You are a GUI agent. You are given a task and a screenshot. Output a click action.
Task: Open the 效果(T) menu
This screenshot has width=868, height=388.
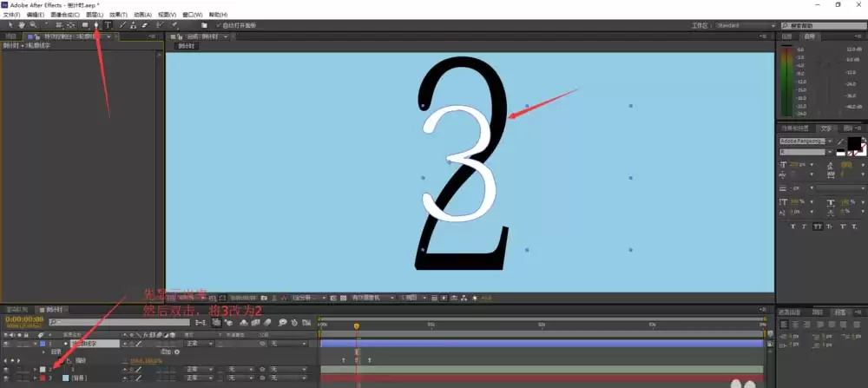pos(118,15)
